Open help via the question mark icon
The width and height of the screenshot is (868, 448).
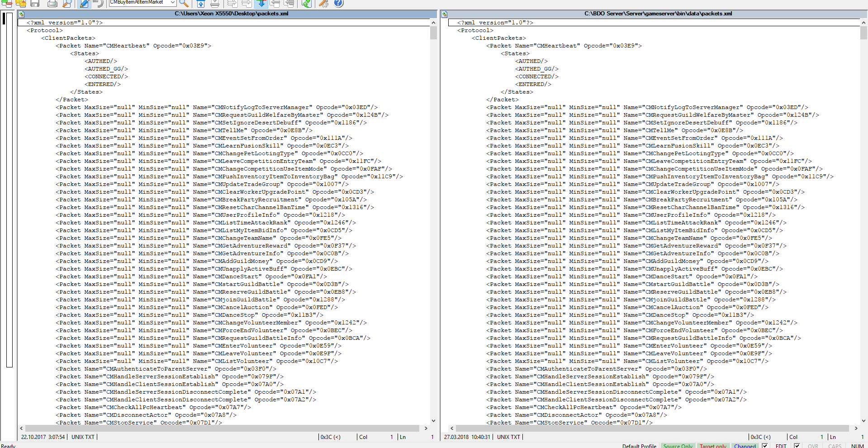coord(338,4)
